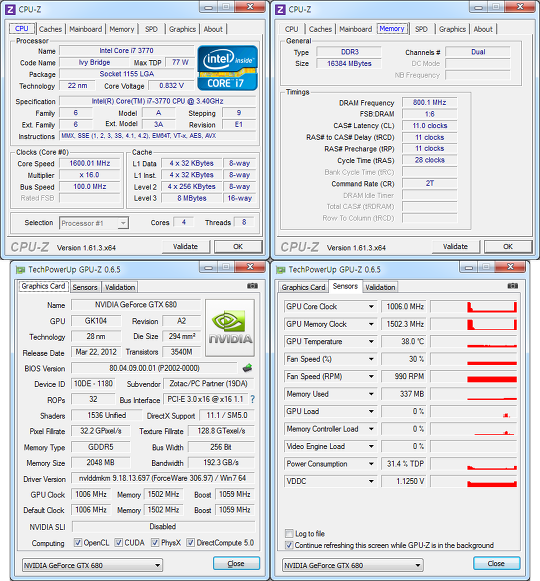The height and width of the screenshot is (581, 540).
Task: Click the camera screenshot icon in GPU-Z Graphics Card window
Action: [252, 286]
